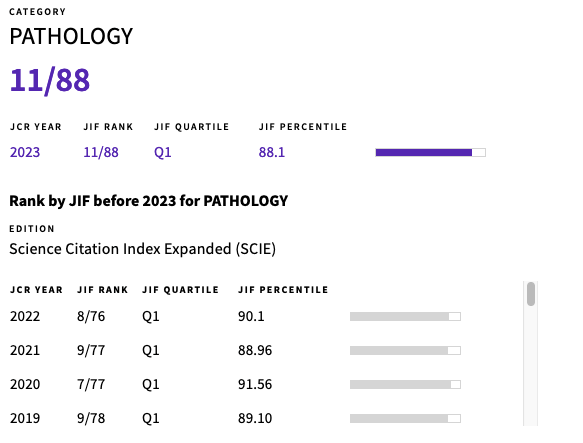The width and height of the screenshot is (583, 443).
Task: Select the 2022 row year cell
Action: point(25,316)
